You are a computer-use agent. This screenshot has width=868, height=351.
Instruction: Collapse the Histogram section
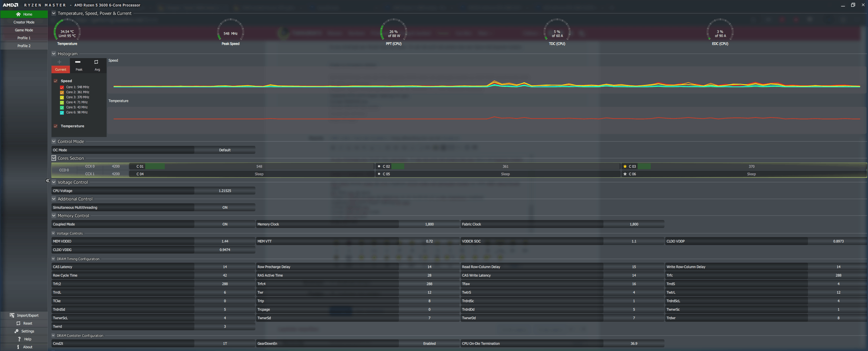pos(53,54)
